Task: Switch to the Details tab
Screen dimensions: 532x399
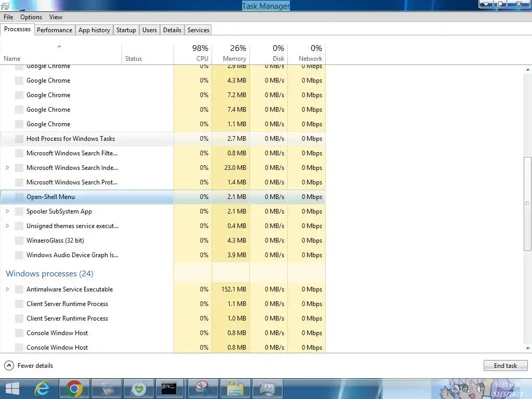Action: [x=172, y=30]
